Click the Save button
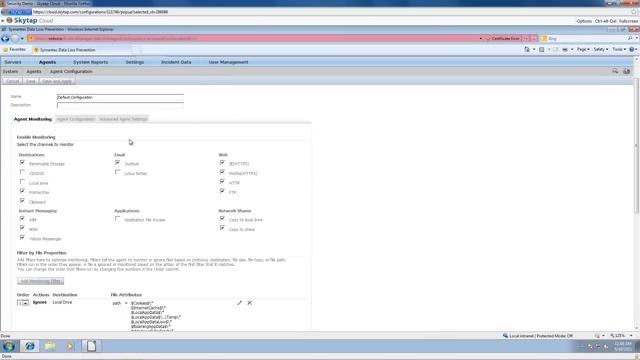The width and height of the screenshot is (640, 360). 31,81
